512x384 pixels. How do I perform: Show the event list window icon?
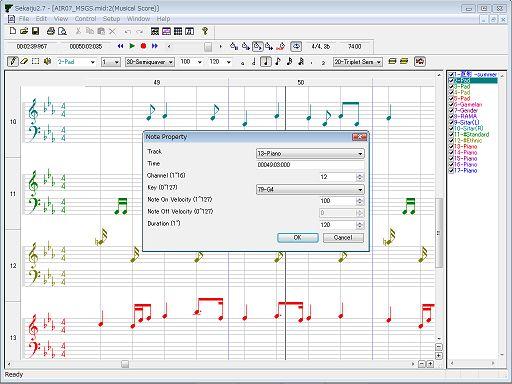click(x=178, y=31)
